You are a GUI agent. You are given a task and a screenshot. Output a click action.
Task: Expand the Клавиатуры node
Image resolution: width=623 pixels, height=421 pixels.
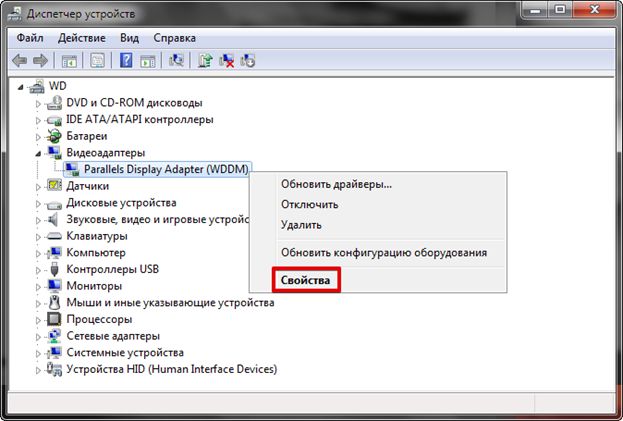click(38, 237)
